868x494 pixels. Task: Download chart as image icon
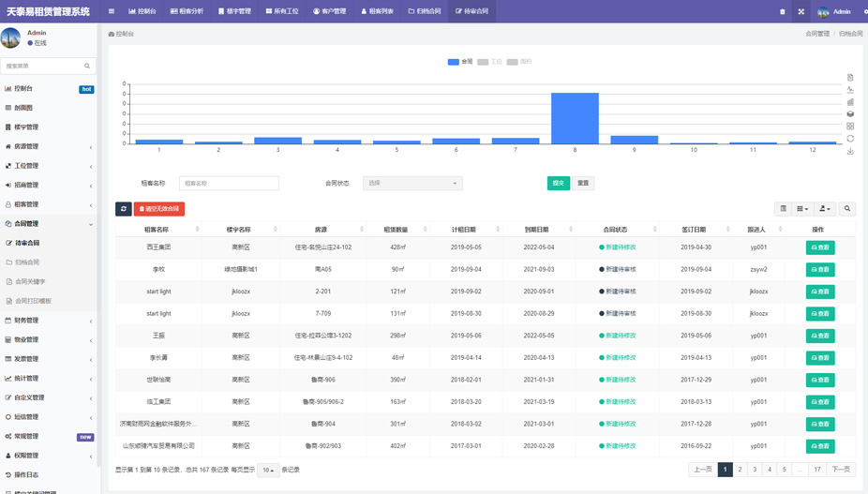tap(850, 151)
